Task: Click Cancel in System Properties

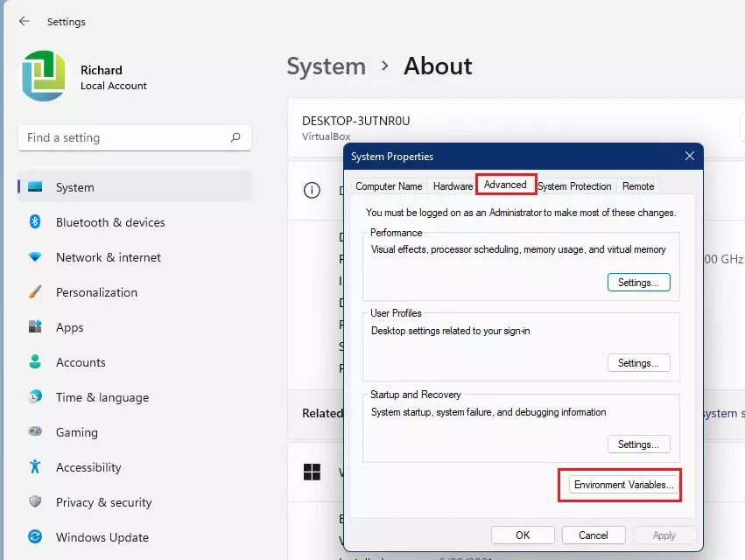Action: pyautogui.click(x=594, y=535)
